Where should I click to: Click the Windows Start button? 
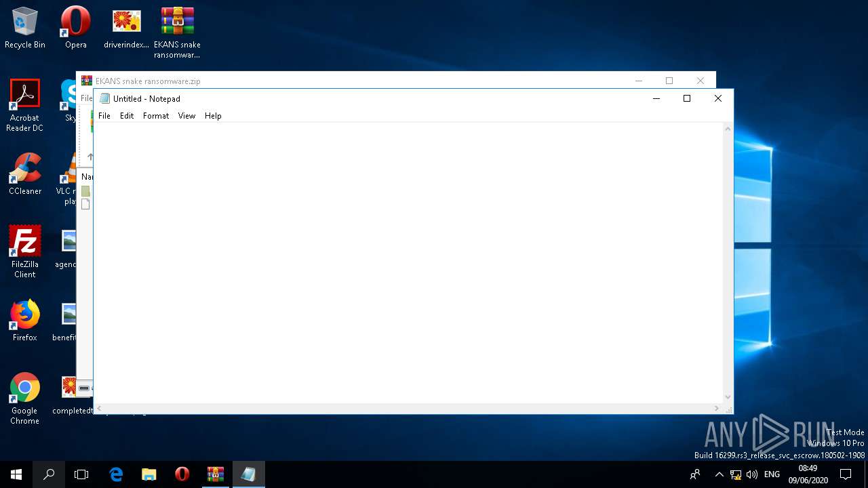pyautogui.click(x=16, y=474)
